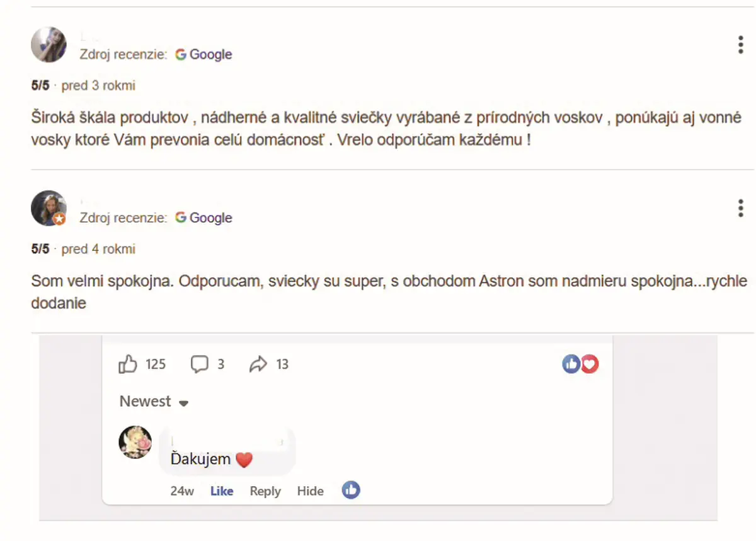Open options menu for the 3-year-old review
Viewport: 756px width, 541px height.
click(x=741, y=45)
